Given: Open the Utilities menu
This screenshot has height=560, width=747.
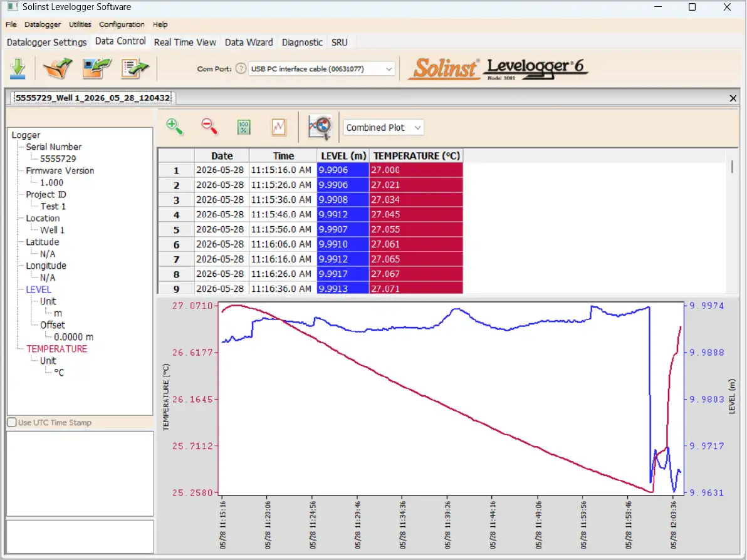Looking at the screenshot, I should [80, 24].
